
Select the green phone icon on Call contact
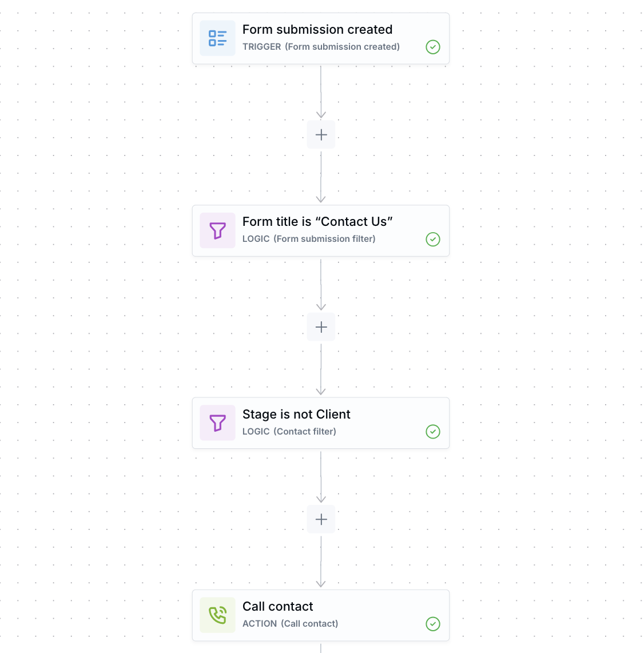pyautogui.click(x=217, y=615)
